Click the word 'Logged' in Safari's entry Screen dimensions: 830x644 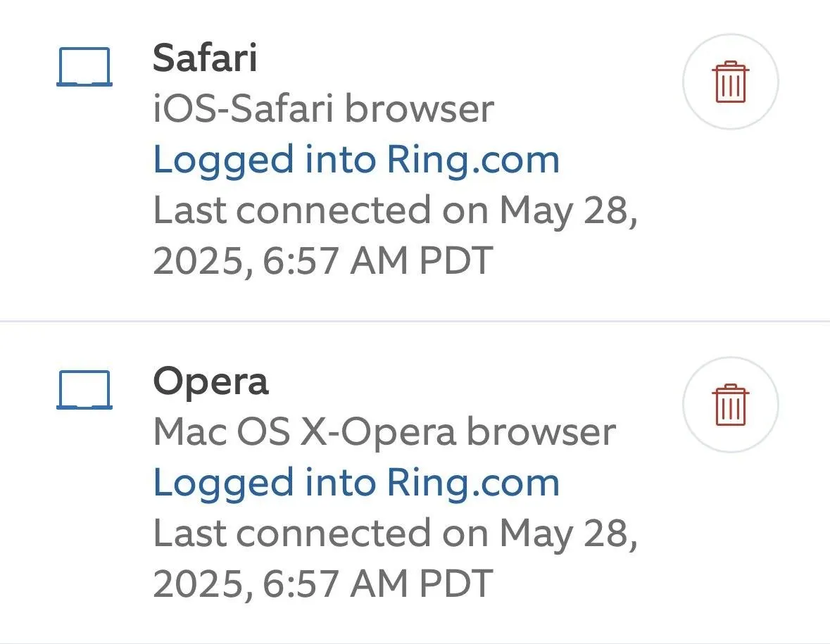coord(223,160)
